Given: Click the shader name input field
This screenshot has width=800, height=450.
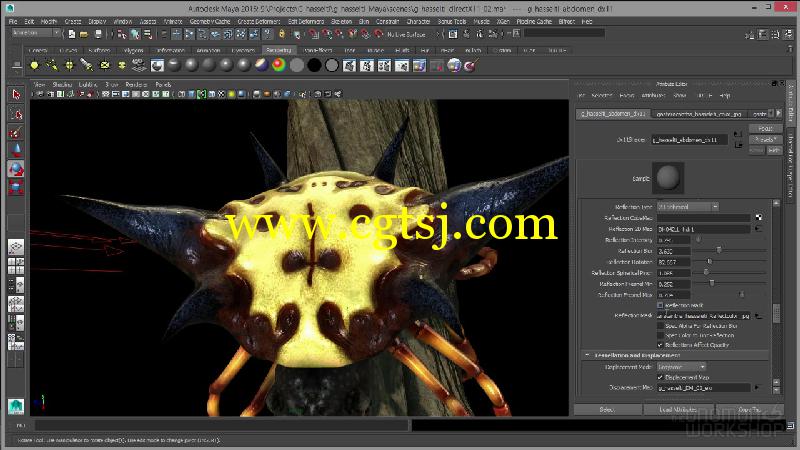Looking at the screenshot, I should [x=689, y=139].
